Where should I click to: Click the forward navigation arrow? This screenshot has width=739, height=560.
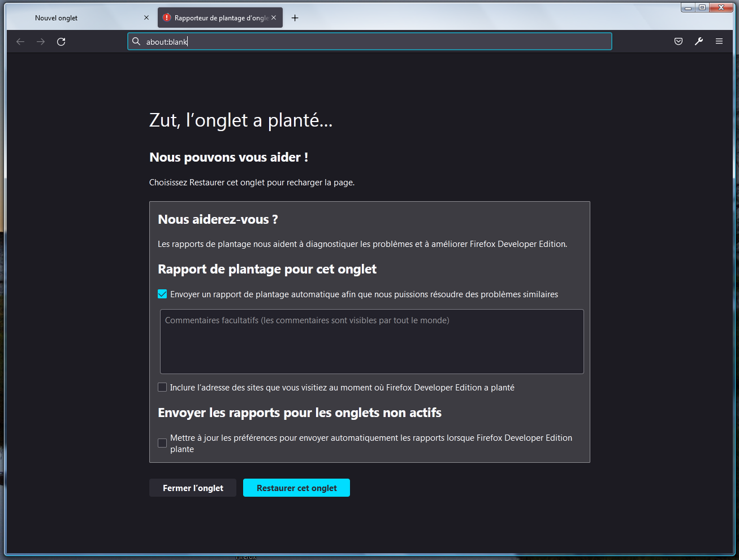coord(41,41)
